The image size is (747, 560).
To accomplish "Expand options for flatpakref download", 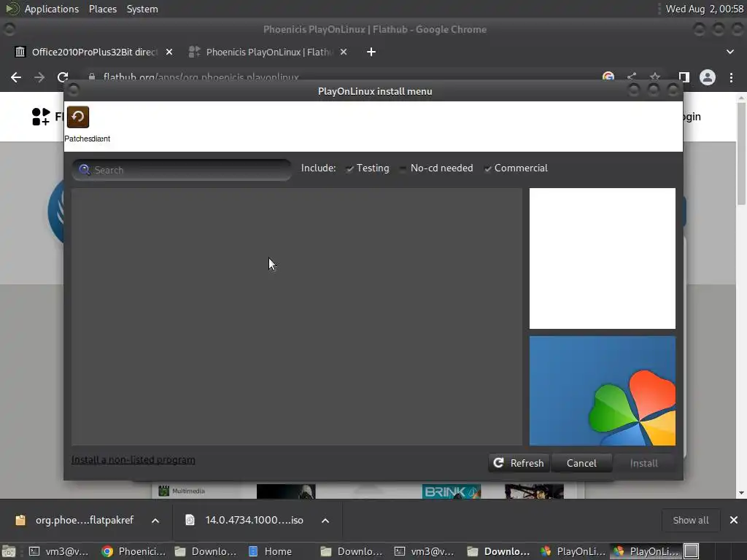I will point(155,521).
